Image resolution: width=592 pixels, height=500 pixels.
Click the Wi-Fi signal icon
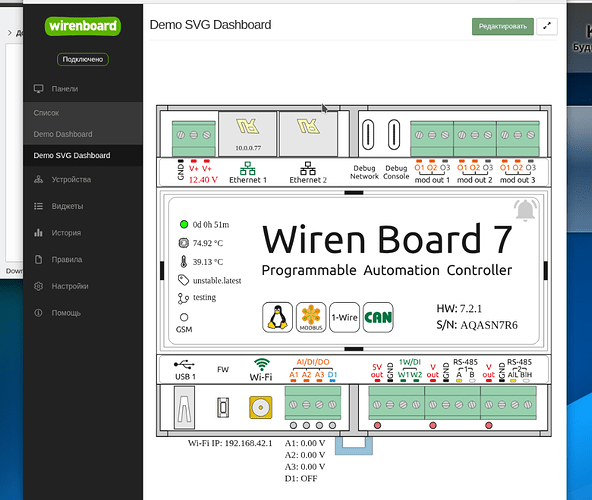click(x=262, y=364)
